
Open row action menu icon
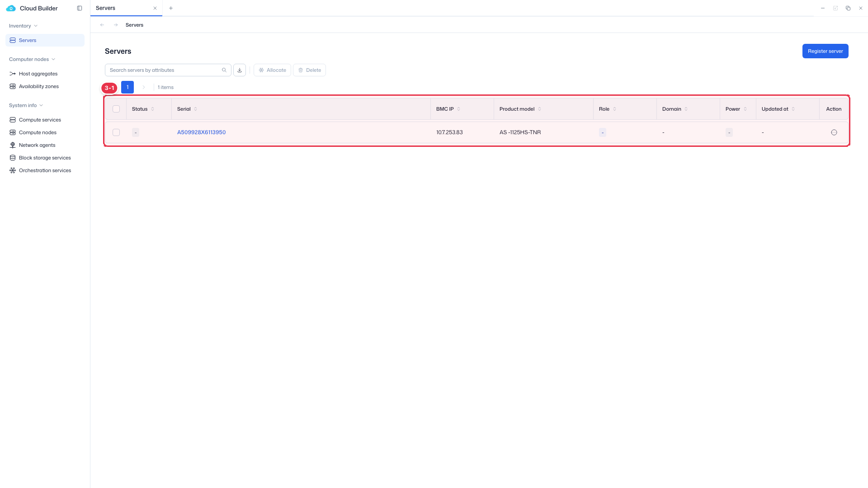click(x=834, y=132)
